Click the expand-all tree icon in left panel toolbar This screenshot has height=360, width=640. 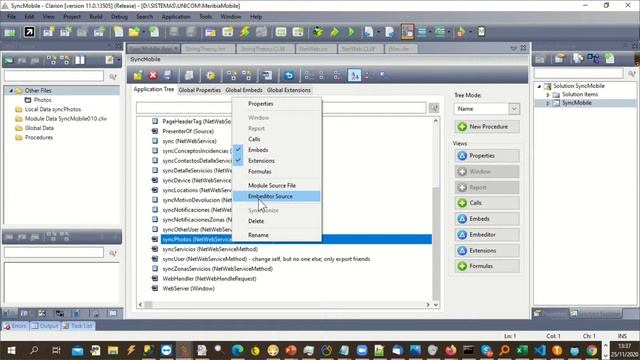52,60
